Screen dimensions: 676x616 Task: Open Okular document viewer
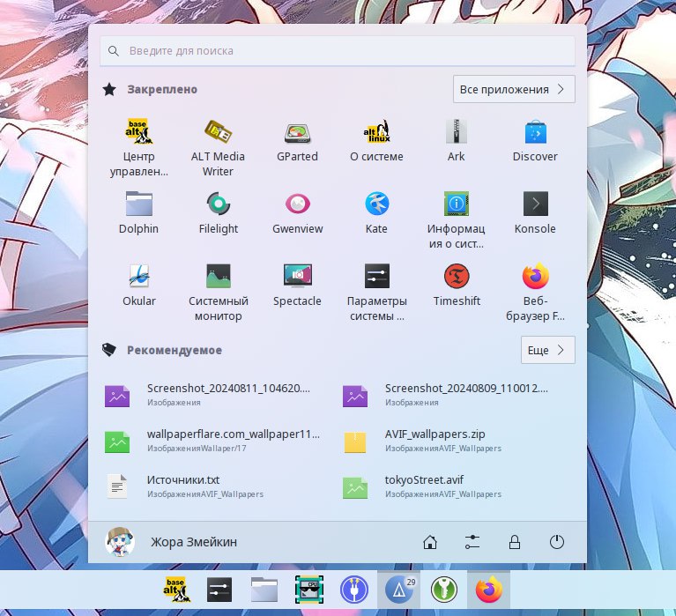click(138, 286)
